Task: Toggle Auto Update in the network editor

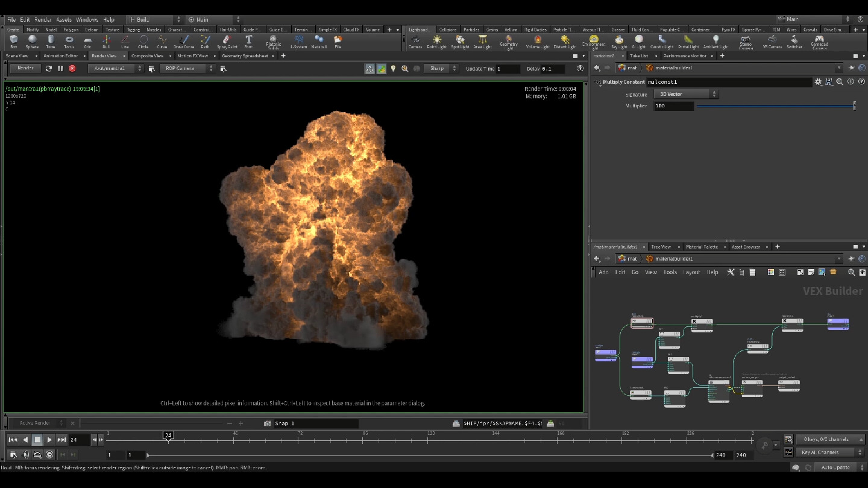Action: coord(836,467)
